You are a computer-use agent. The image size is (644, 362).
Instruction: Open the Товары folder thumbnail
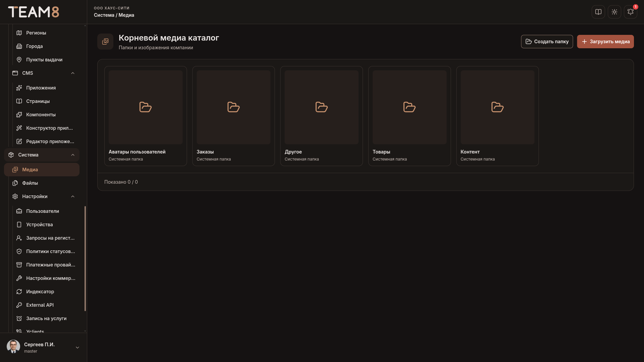410,107
